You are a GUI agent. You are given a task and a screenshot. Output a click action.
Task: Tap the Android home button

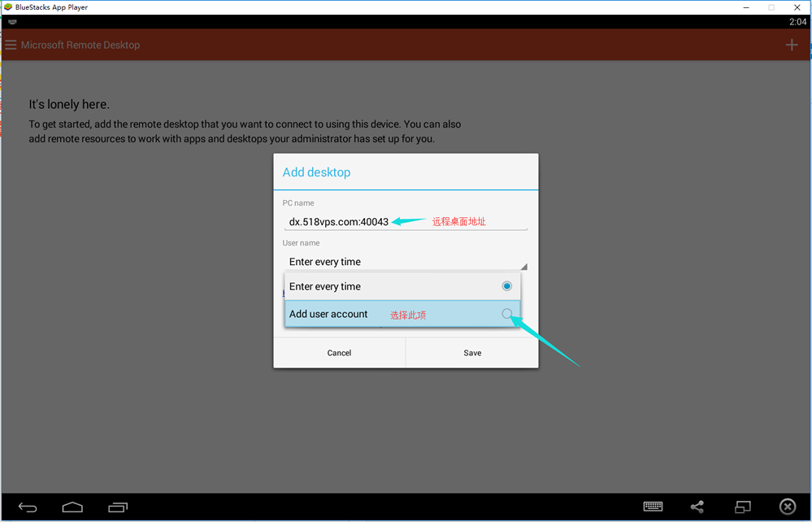[x=72, y=507]
